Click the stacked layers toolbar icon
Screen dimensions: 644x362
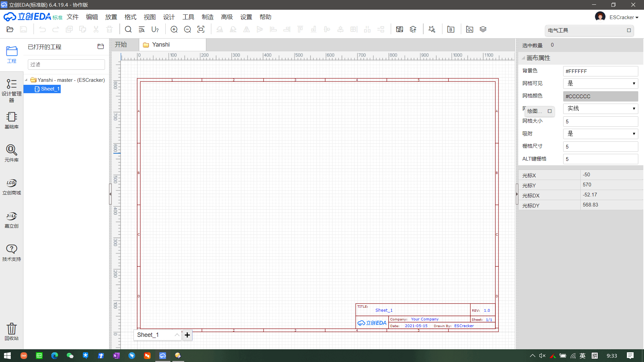483,29
